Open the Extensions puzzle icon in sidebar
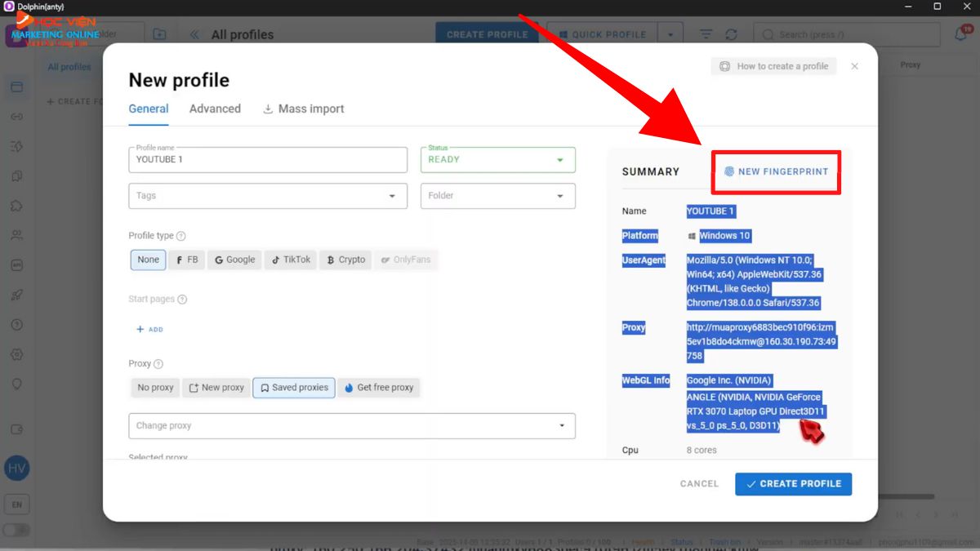Screen dimensions: 980x551 click(16, 206)
